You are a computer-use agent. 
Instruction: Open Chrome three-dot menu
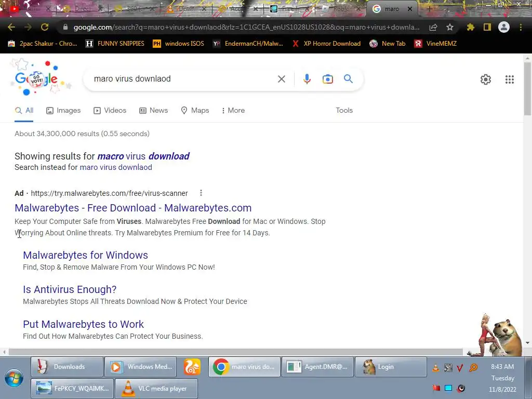coord(521,27)
